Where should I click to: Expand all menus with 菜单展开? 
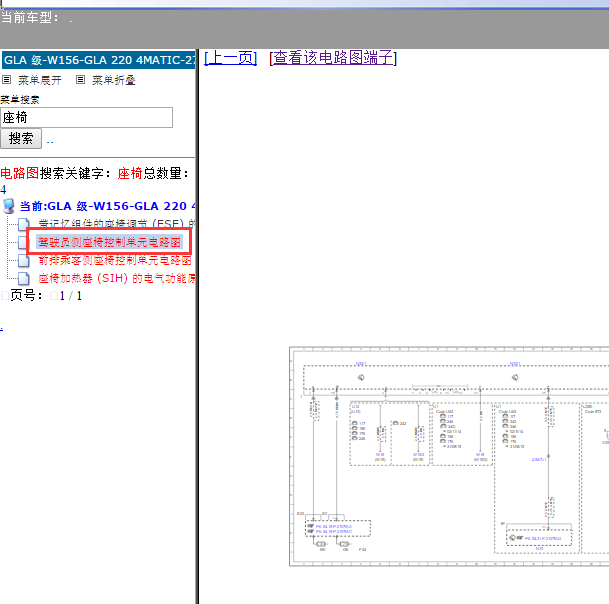[40, 80]
